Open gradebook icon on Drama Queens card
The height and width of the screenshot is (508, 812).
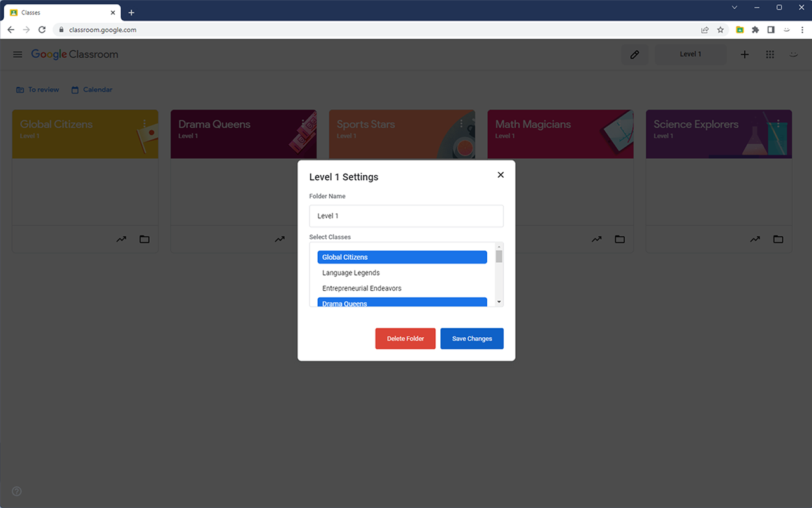click(x=280, y=239)
